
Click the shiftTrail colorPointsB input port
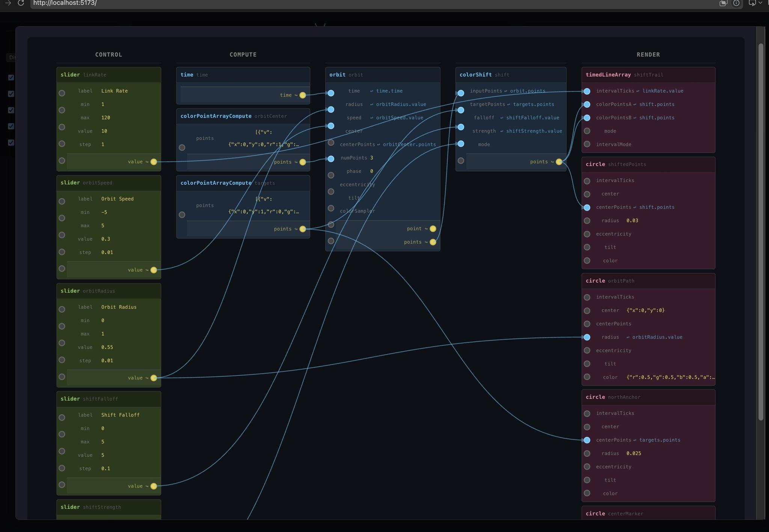coord(587,118)
